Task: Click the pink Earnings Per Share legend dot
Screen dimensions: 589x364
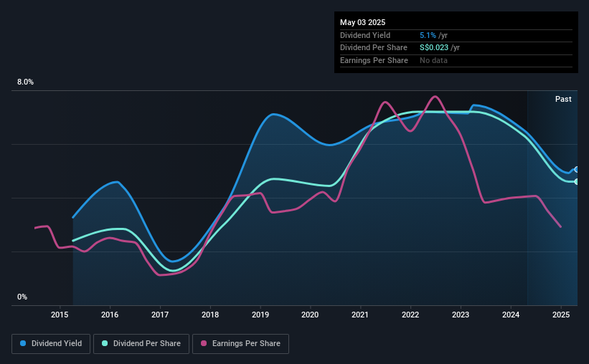Action: pyautogui.click(x=204, y=343)
